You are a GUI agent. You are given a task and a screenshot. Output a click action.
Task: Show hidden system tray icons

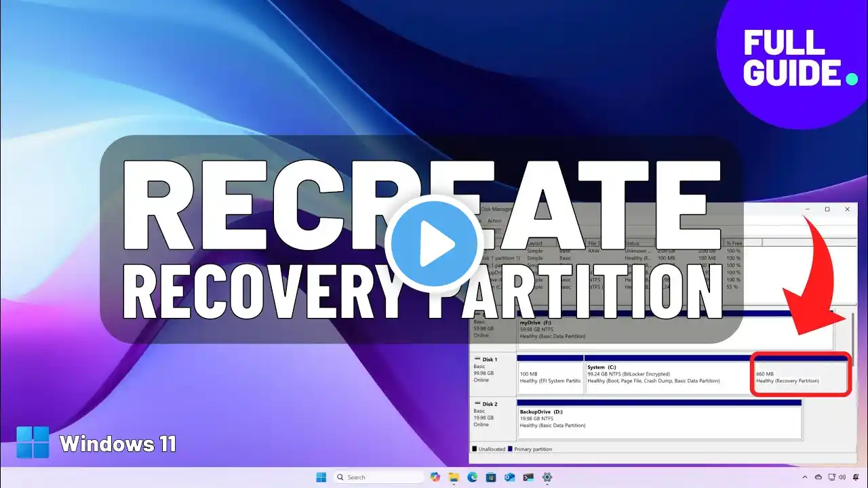click(805, 477)
